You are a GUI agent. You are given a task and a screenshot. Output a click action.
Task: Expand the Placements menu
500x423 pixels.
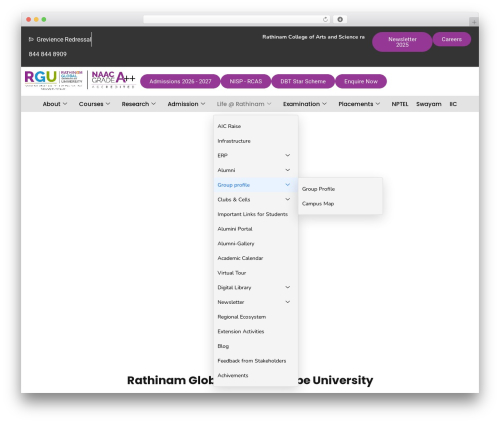pos(359,104)
